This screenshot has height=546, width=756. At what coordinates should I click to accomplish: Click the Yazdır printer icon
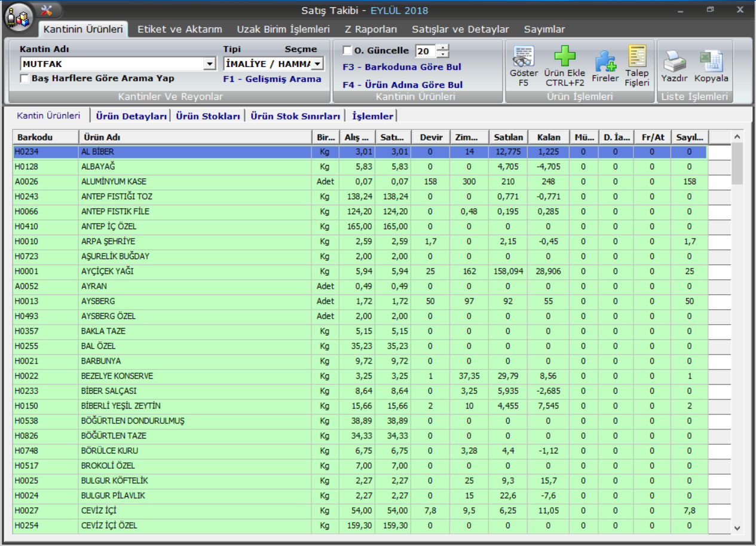pyautogui.click(x=674, y=61)
